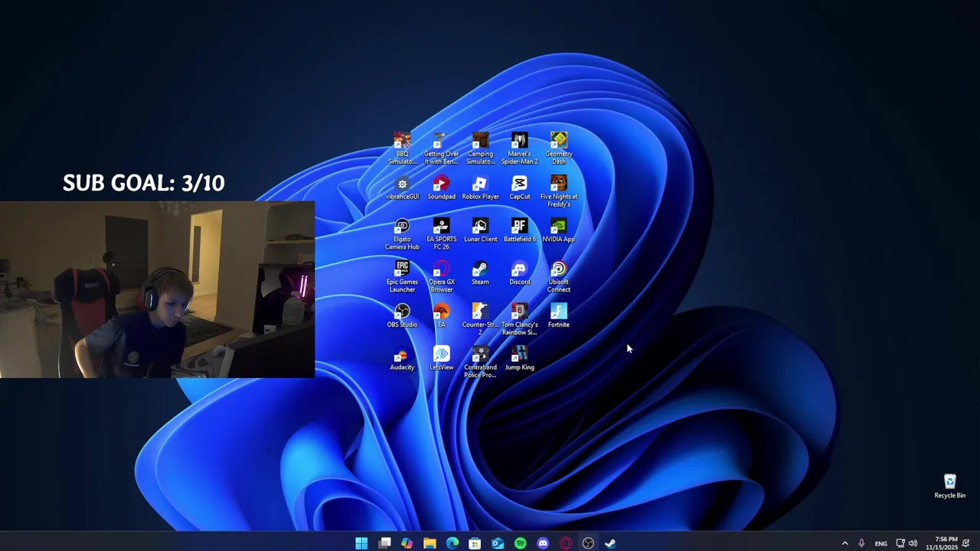Launch Jump King from the desktop

[x=519, y=360]
